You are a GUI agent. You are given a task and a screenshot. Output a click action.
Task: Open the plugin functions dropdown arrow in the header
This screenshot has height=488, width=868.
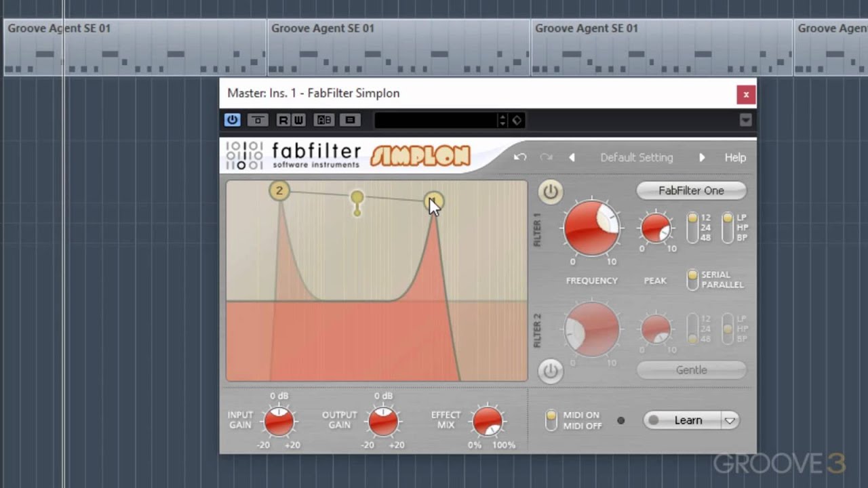pos(745,120)
